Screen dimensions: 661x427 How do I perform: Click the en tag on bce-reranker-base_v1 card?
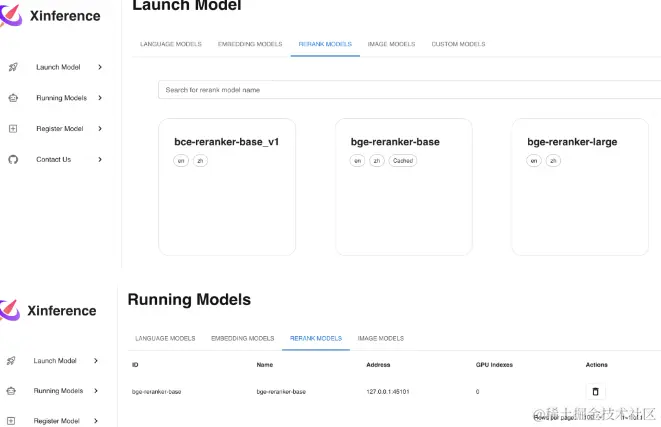181,161
